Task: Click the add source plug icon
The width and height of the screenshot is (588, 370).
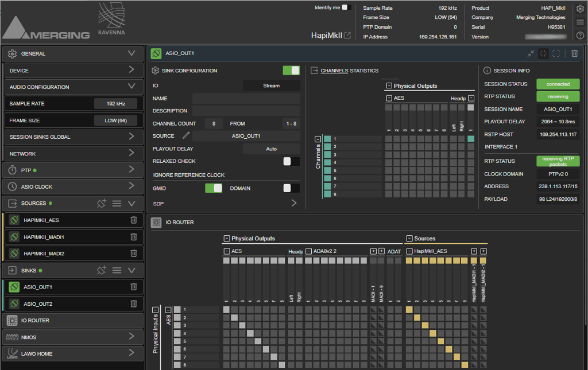Action: tap(102, 203)
